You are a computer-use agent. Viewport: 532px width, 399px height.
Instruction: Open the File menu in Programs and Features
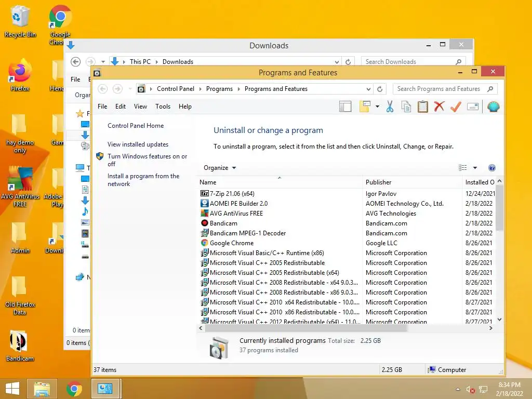[102, 107]
